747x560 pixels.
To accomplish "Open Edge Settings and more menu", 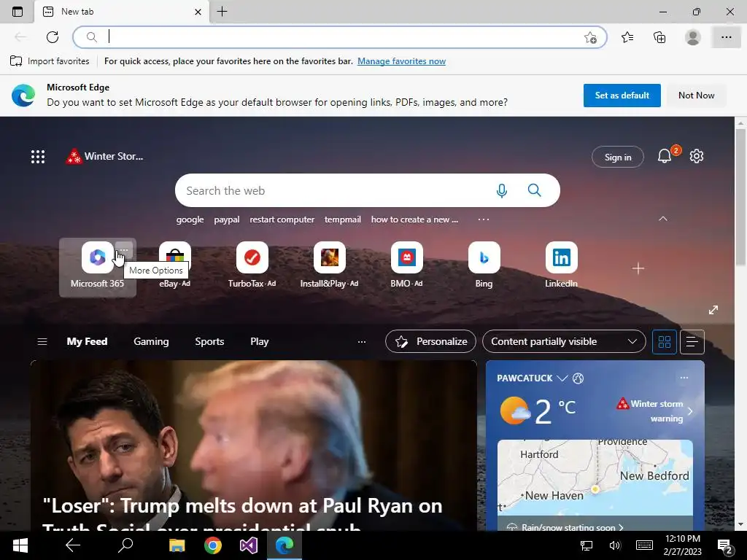I will (726, 37).
